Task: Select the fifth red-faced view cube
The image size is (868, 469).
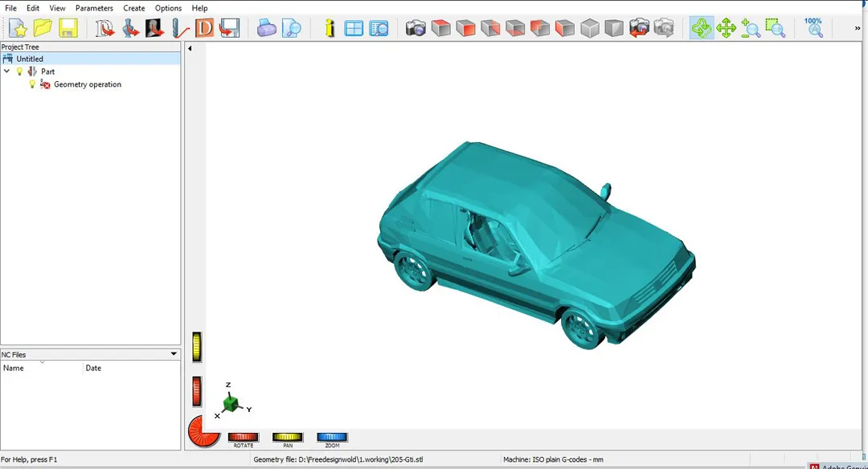Action: [x=540, y=27]
